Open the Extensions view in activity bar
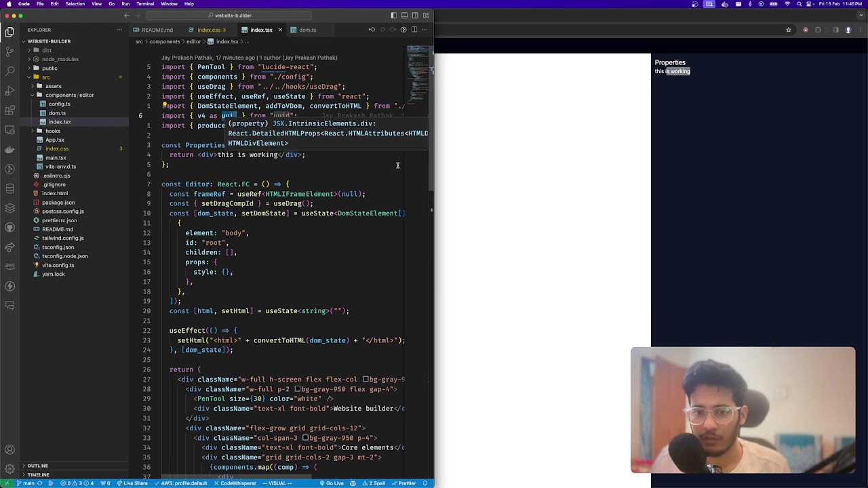This screenshot has height=488, width=868. tap(9, 110)
